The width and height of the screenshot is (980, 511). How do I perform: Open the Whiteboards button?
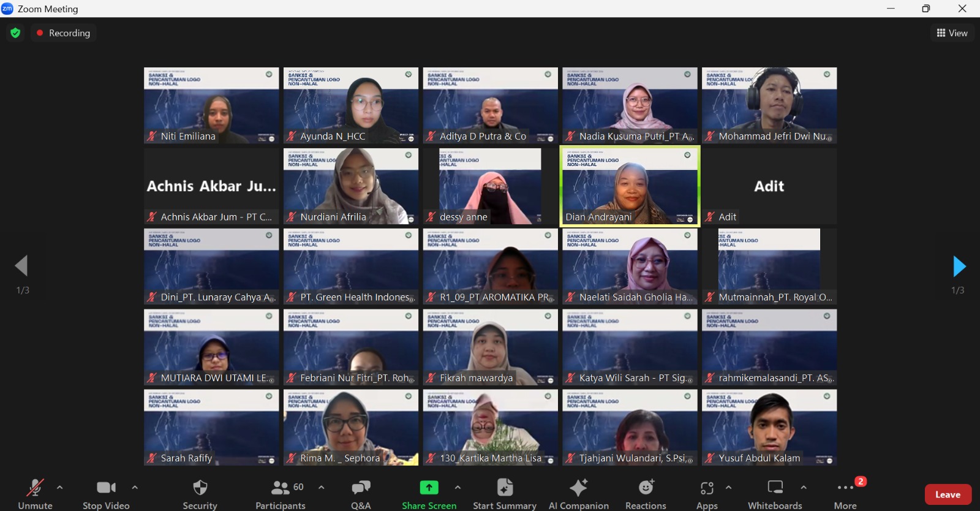click(775, 494)
